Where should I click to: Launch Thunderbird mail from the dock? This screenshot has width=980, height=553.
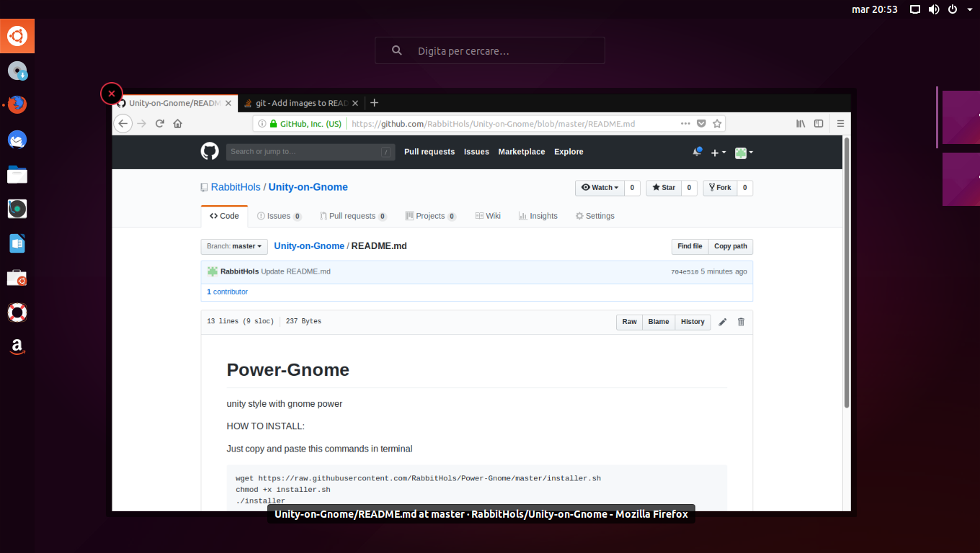point(17,139)
